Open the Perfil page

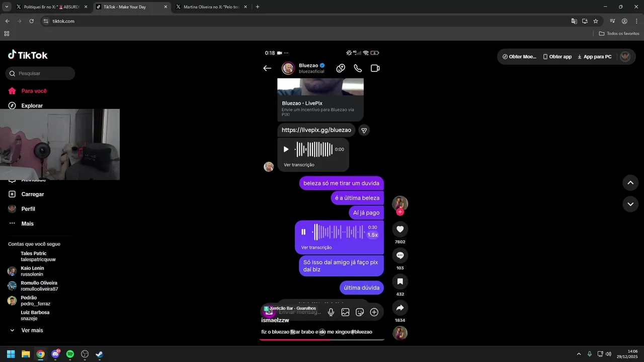click(x=28, y=209)
